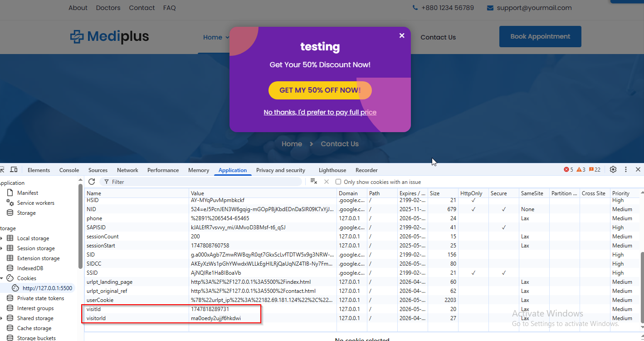The image size is (644, 341).
Task: Click the Book Appointment button
Action: [540, 36]
